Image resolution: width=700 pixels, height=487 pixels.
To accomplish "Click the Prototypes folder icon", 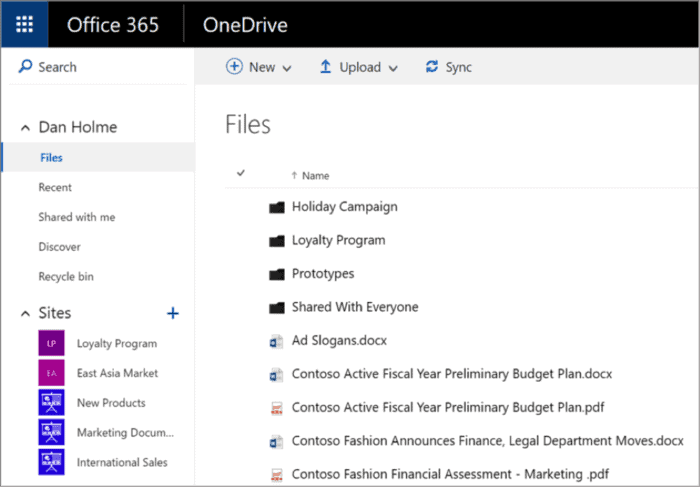I will [277, 274].
